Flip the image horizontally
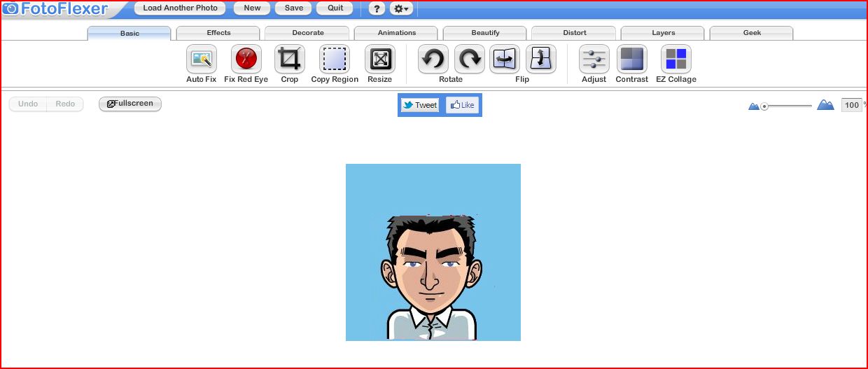 click(x=505, y=60)
